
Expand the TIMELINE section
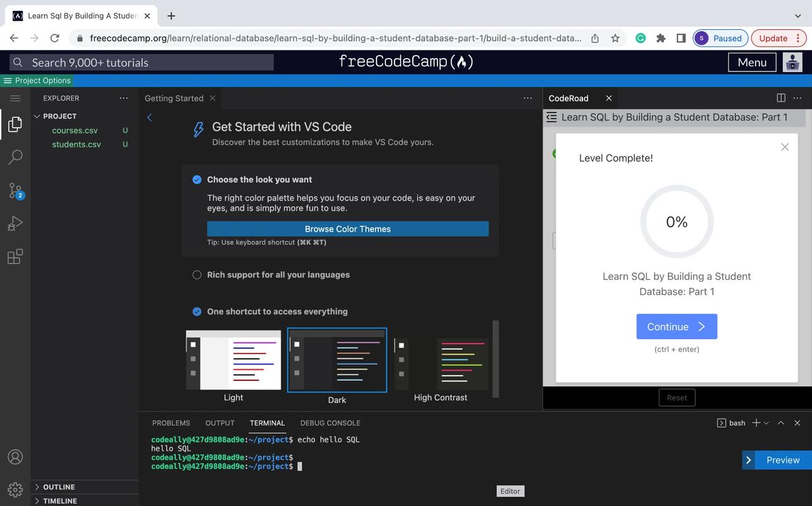37,501
